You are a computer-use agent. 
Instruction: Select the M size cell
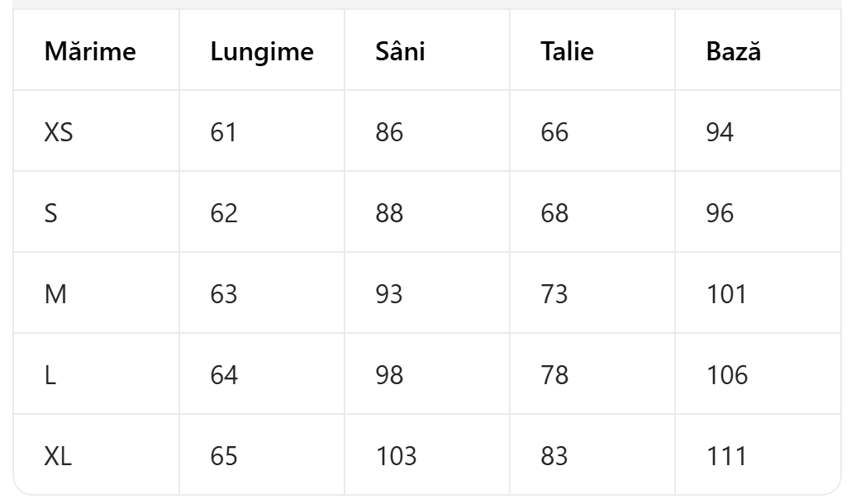(55, 294)
